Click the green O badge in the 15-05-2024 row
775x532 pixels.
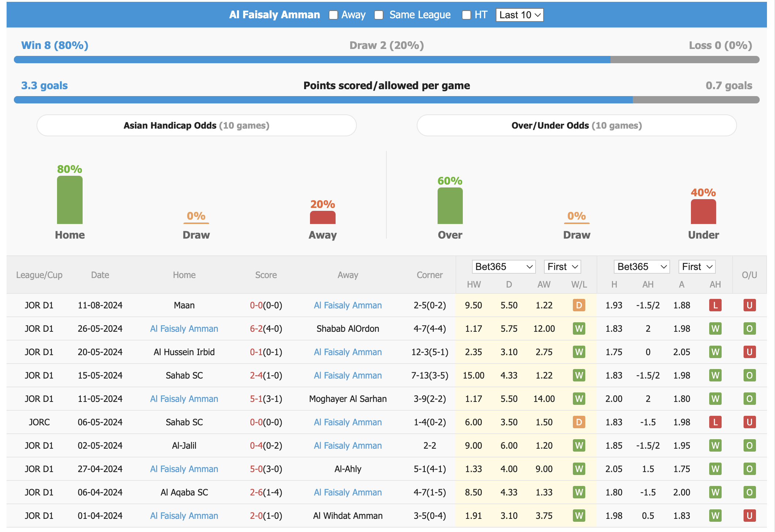tap(749, 375)
